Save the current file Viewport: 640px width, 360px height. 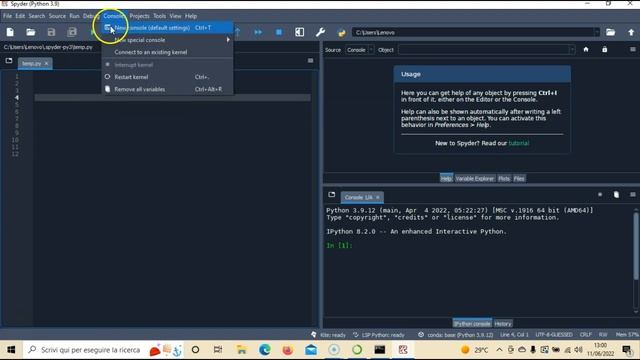click(51, 32)
